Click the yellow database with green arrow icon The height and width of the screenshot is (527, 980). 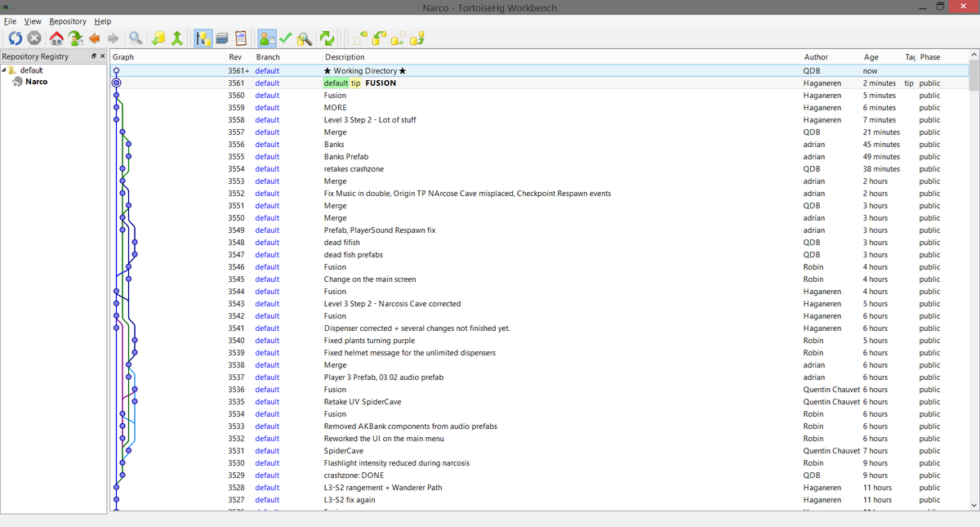pos(158,38)
